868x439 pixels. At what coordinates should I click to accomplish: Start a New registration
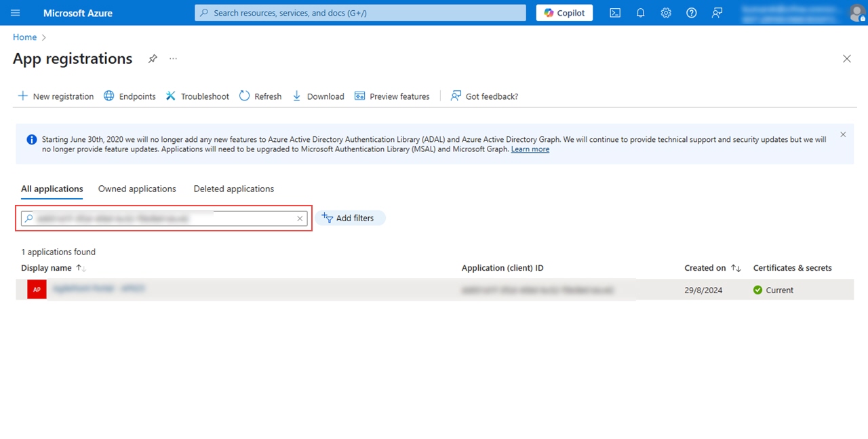coord(56,96)
